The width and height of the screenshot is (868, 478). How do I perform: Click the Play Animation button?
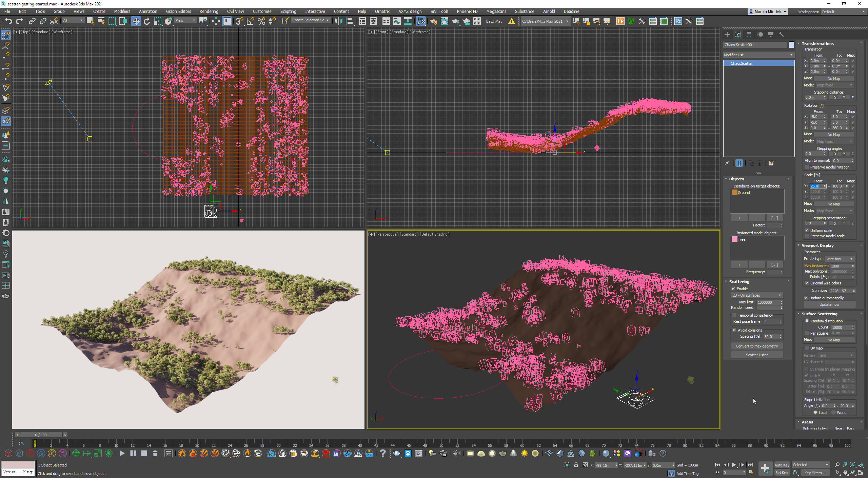tap(734, 465)
